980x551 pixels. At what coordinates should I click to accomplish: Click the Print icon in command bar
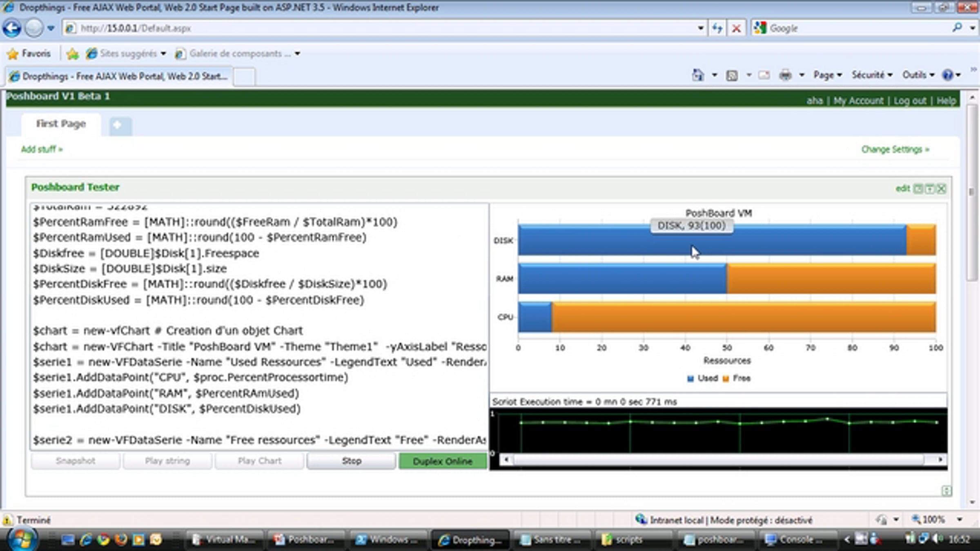(785, 75)
